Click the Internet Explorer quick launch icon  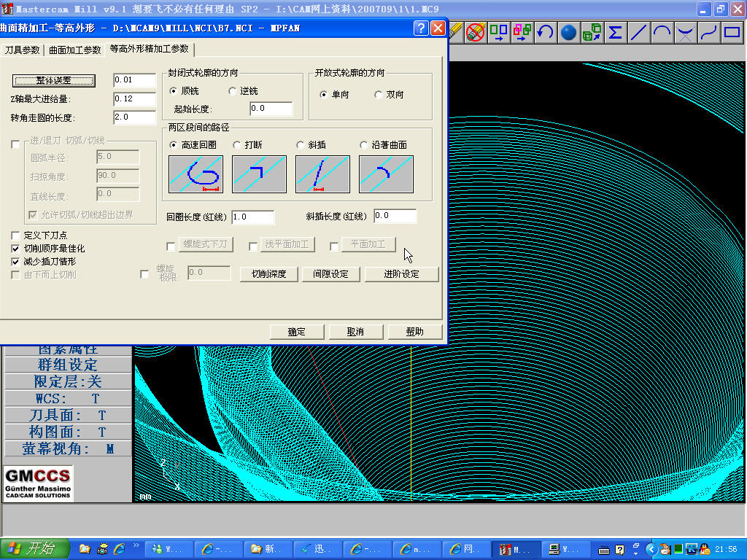119,549
